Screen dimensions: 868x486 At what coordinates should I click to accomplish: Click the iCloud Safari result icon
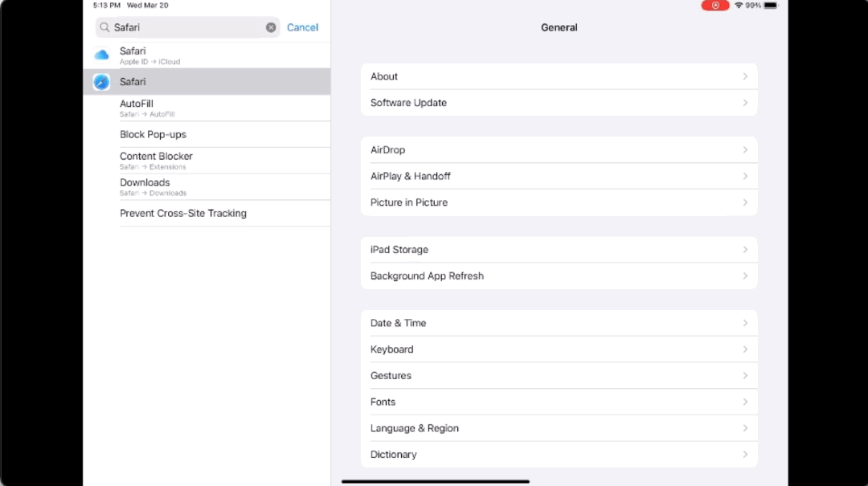[x=101, y=55]
